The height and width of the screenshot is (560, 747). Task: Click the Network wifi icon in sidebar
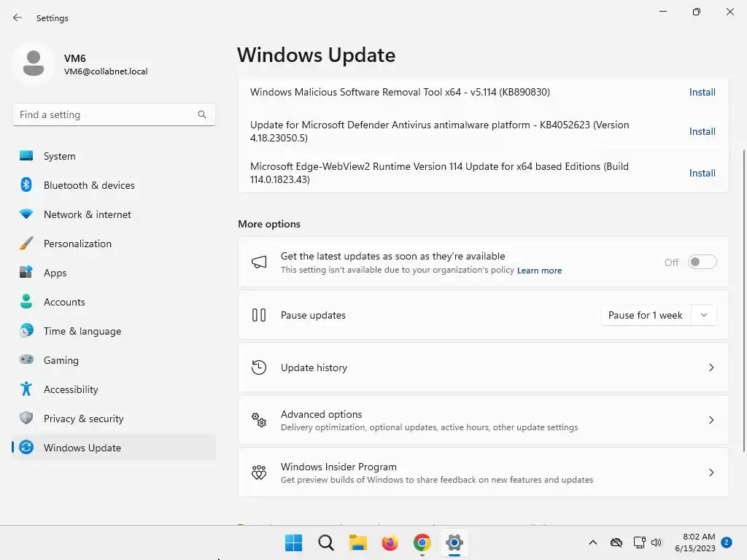pyautogui.click(x=26, y=214)
